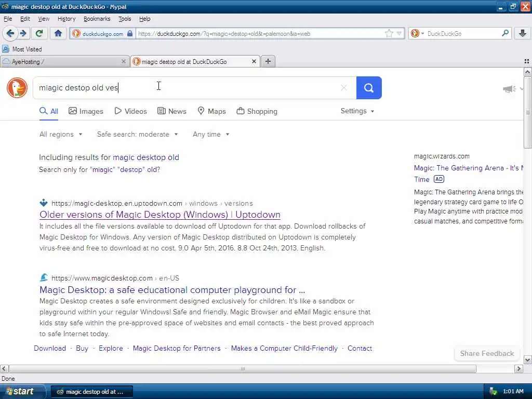
Task: Open the Most Visited bookmarks folder
Action: point(22,49)
